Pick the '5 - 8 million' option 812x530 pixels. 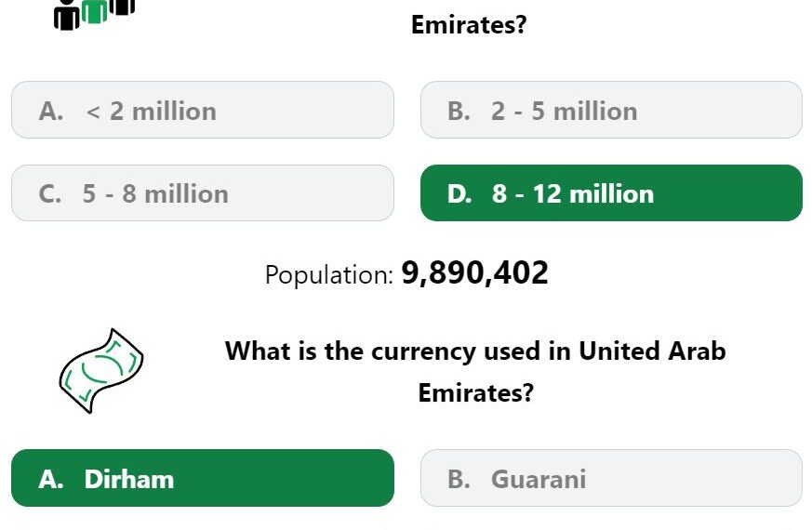[x=202, y=193]
